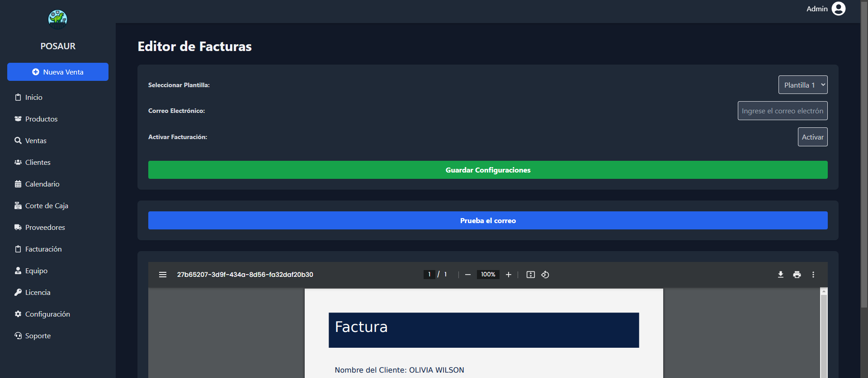Click the Productos box icon

tap(18, 119)
